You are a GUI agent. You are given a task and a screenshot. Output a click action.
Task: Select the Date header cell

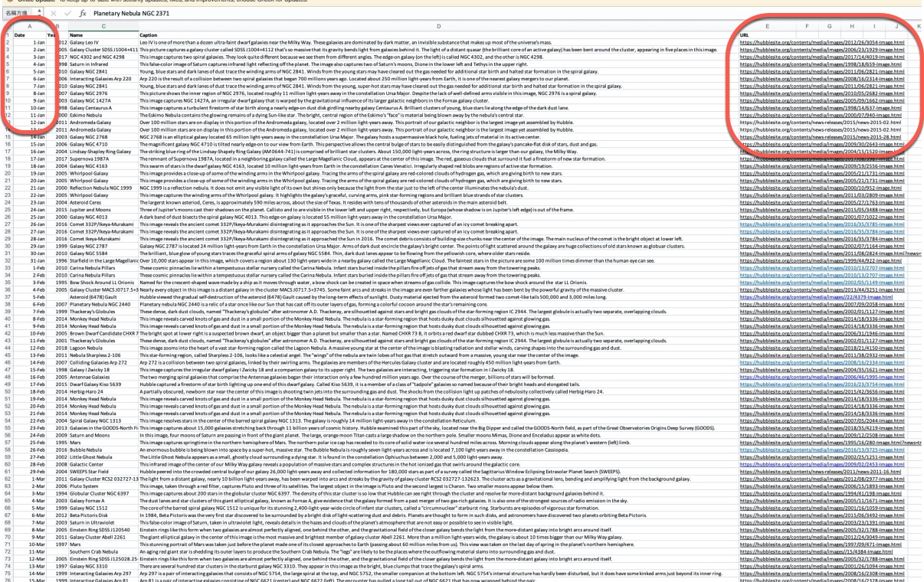[29, 34]
